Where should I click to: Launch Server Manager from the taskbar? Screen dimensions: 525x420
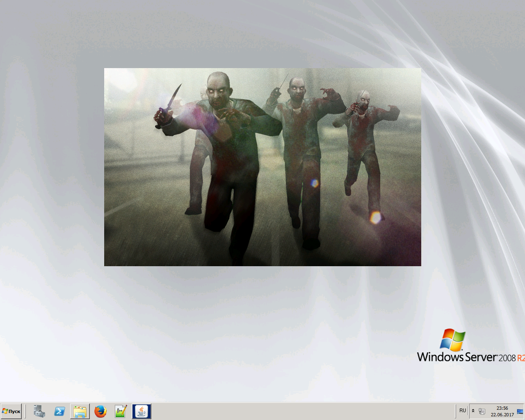[x=39, y=411]
